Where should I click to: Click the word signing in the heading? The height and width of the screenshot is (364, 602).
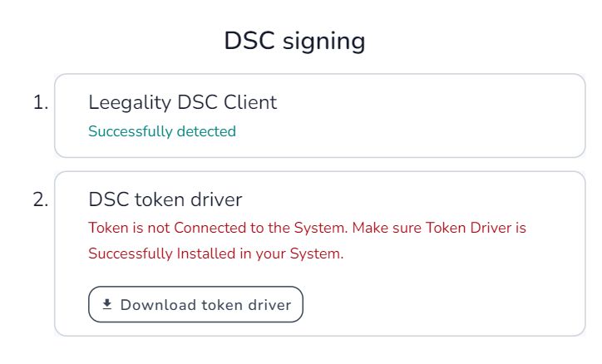323,42
